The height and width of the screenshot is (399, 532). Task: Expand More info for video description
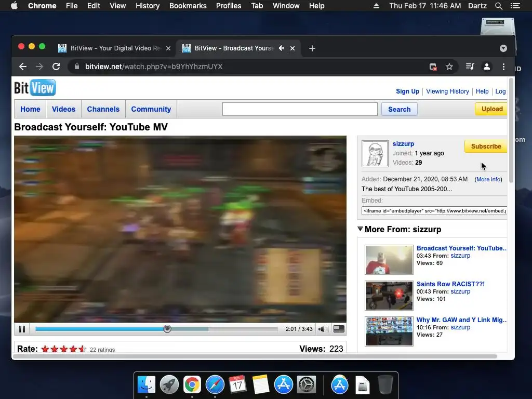click(488, 179)
